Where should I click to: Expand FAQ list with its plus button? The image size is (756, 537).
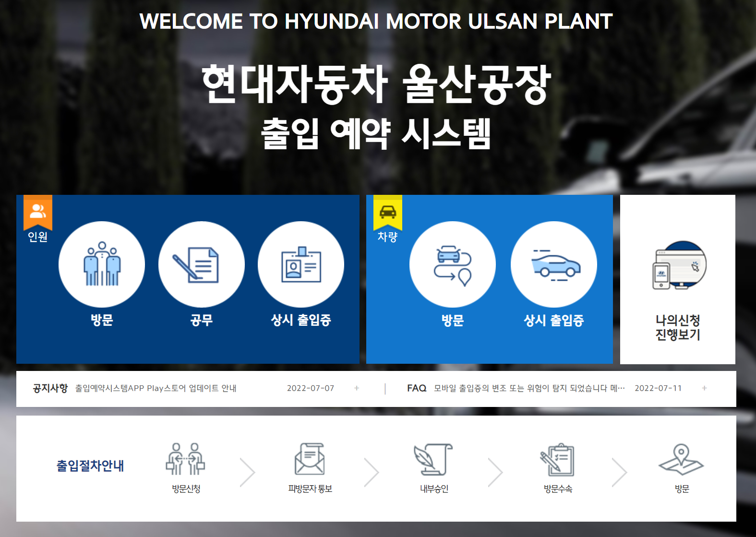click(704, 388)
